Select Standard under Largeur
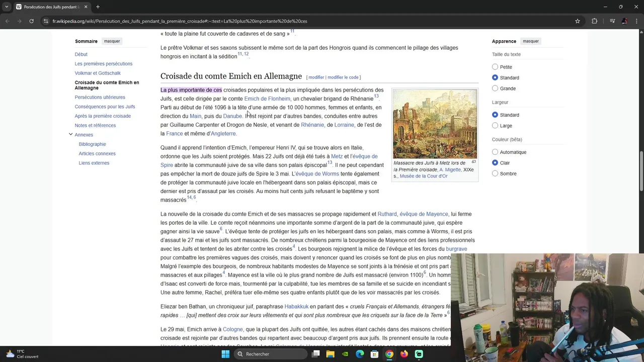 click(495, 115)
